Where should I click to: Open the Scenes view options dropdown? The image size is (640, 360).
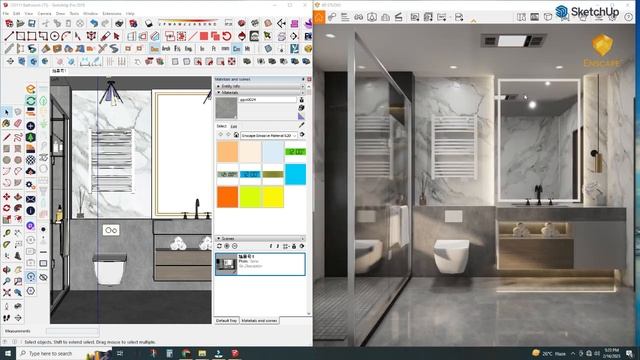pyautogui.click(x=286, y=246)
